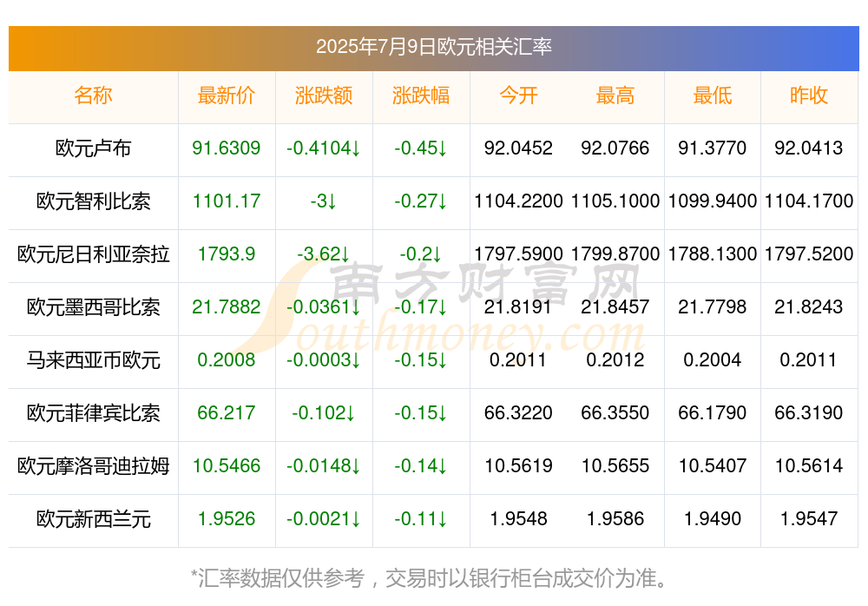Click latest price 1793.9

click(x=227, y=254)
